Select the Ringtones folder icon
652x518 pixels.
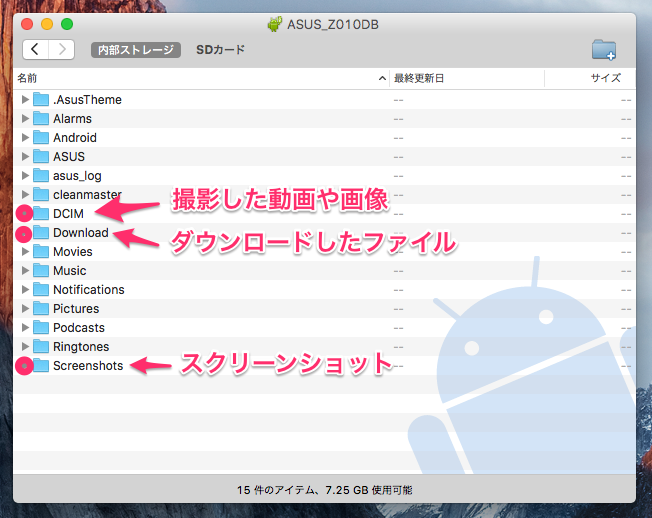(x=41, y=346)
